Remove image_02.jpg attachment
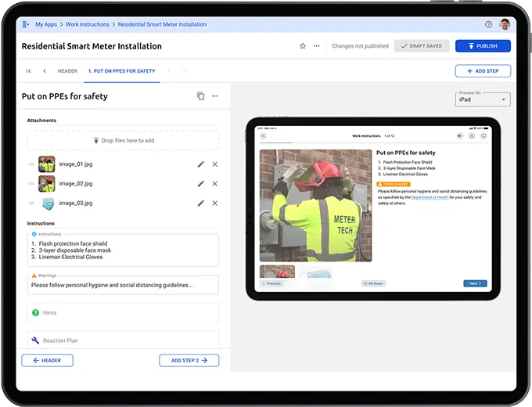The height and width of the screenshot is (407, 532). [x=215, y=184]
